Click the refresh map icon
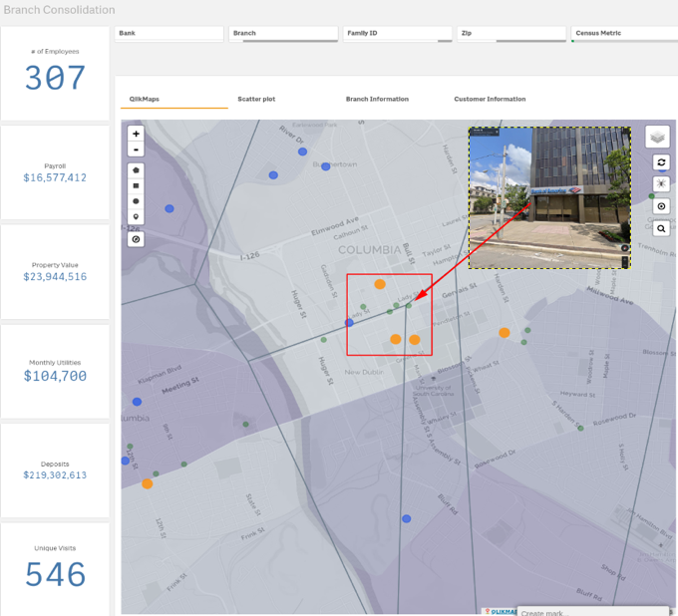Viewport: 678px width, 616px height. pyautogui.click(x=661, y=162)
